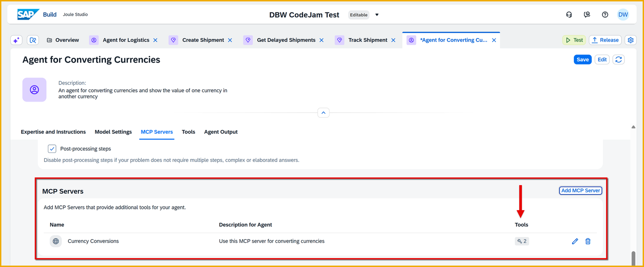Switch to the Overview tab

tap(63, 40)
